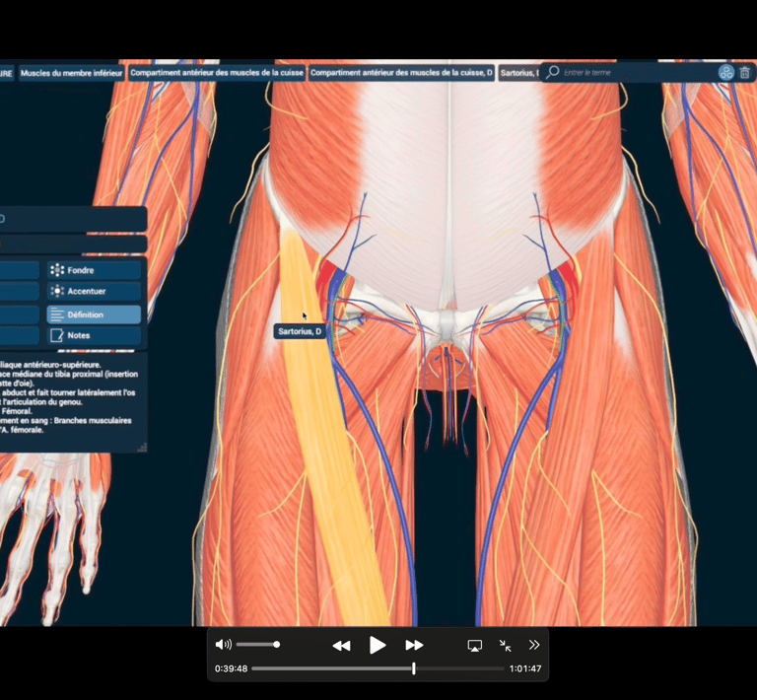Mute the video with speaker icon
This screenshot has width=757, height=700.
click(223, 645)
